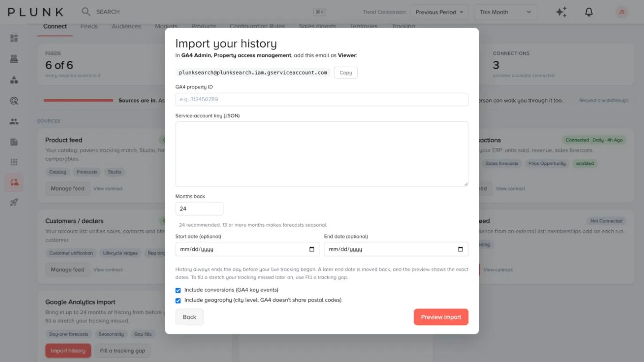Click Manage feed under Product feed

click(x=68, y=188)
